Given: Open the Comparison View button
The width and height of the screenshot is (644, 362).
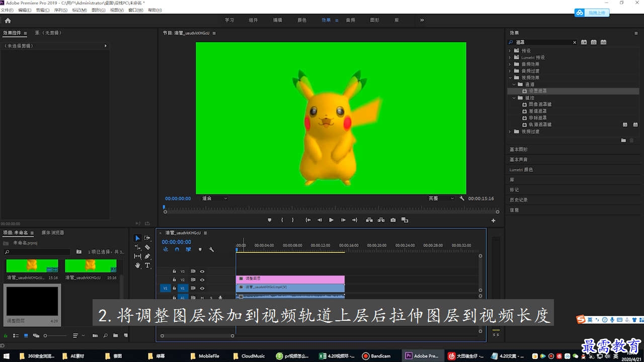Looking at the screenshot, I should [405, 220].
